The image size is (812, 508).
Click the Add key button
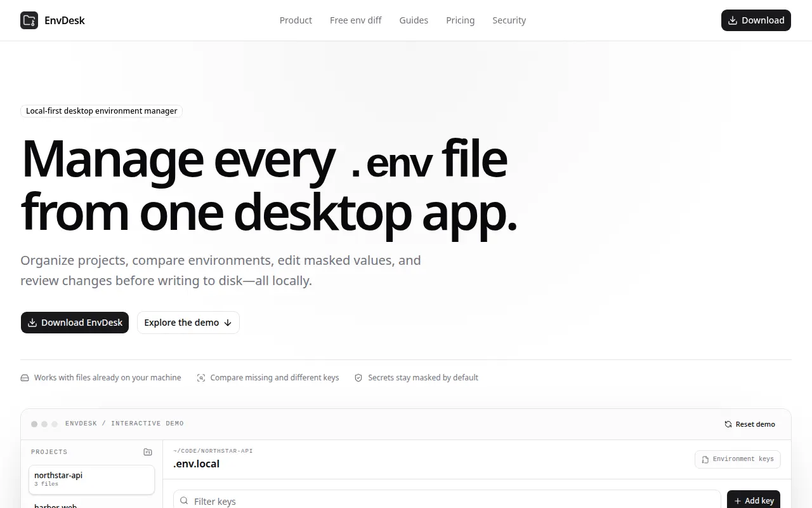pyautogui.click(x=754, y=501)
